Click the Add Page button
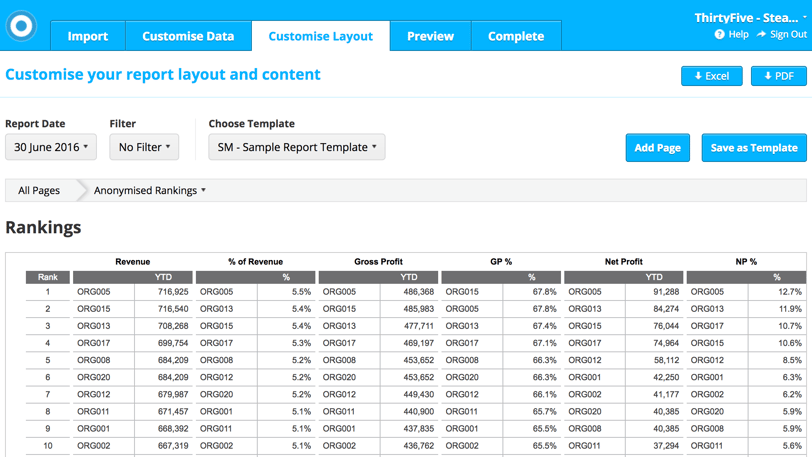 tap(658, 148)
